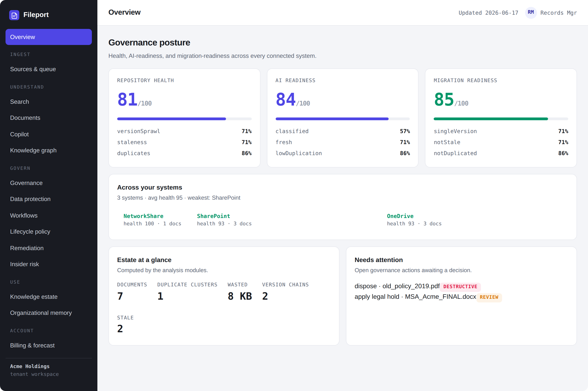This screenshot has height=391, width=588.
Task: Click the Fileport logo icon
Action: [14, 15]
